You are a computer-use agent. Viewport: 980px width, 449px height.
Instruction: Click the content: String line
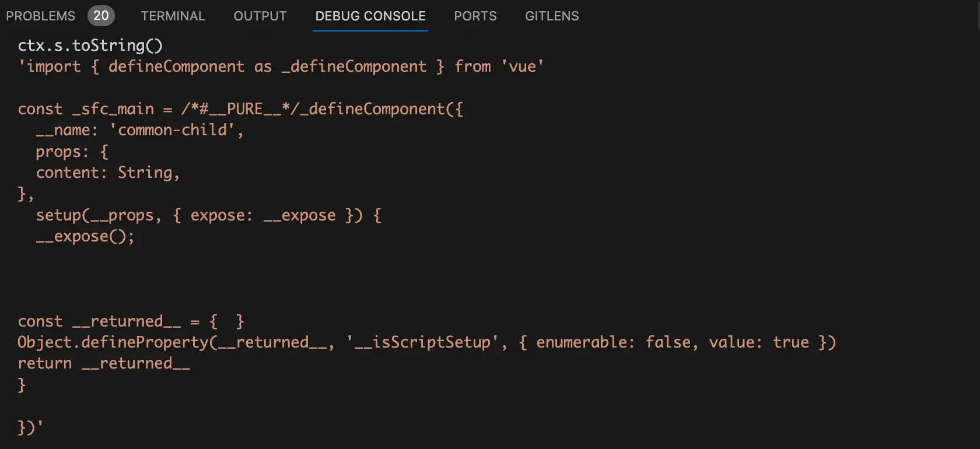[x=107, y=173]
